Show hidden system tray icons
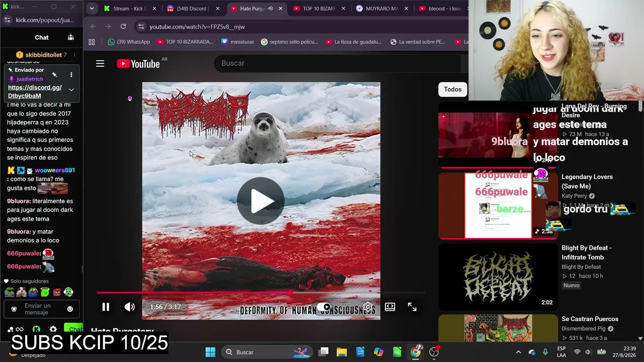The height and width of the screenshot is (362, 644). point(518,352)
